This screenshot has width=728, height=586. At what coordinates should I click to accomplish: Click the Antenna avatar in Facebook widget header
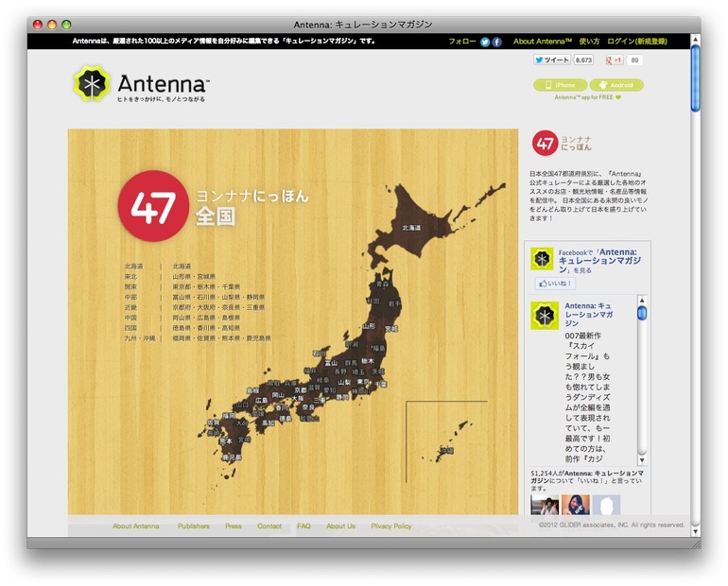click(x=542, y=259)
